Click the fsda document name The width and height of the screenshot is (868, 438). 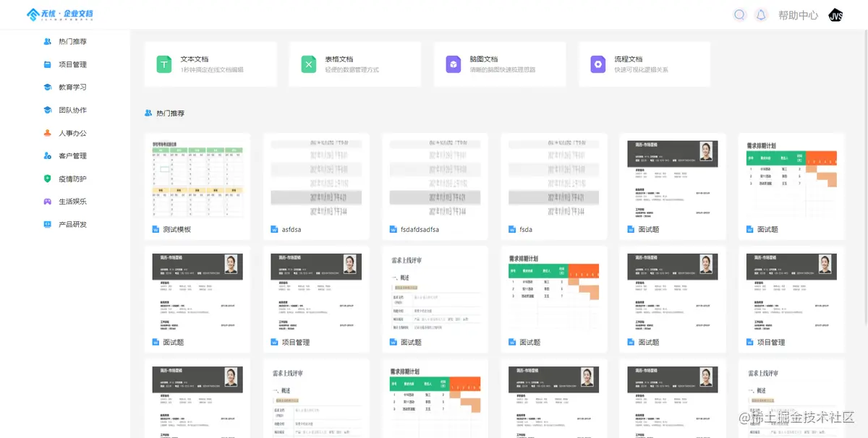point(526,230)
